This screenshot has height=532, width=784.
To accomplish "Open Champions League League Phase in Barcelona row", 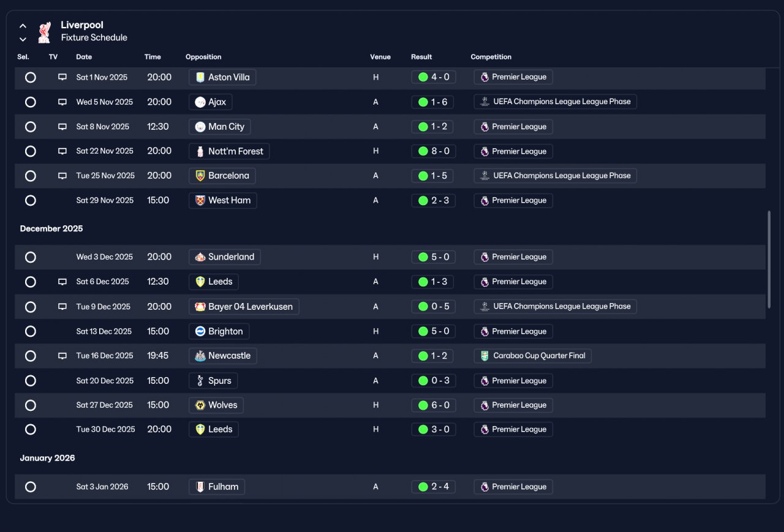I will point(555,176).
